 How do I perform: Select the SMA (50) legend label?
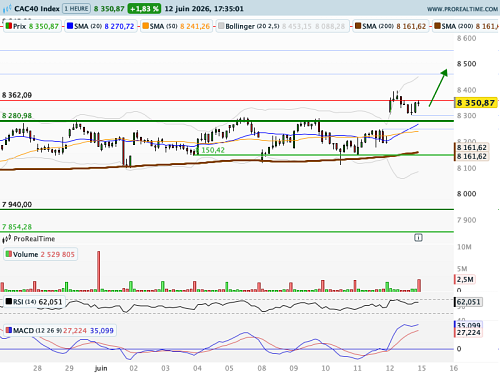164,26
